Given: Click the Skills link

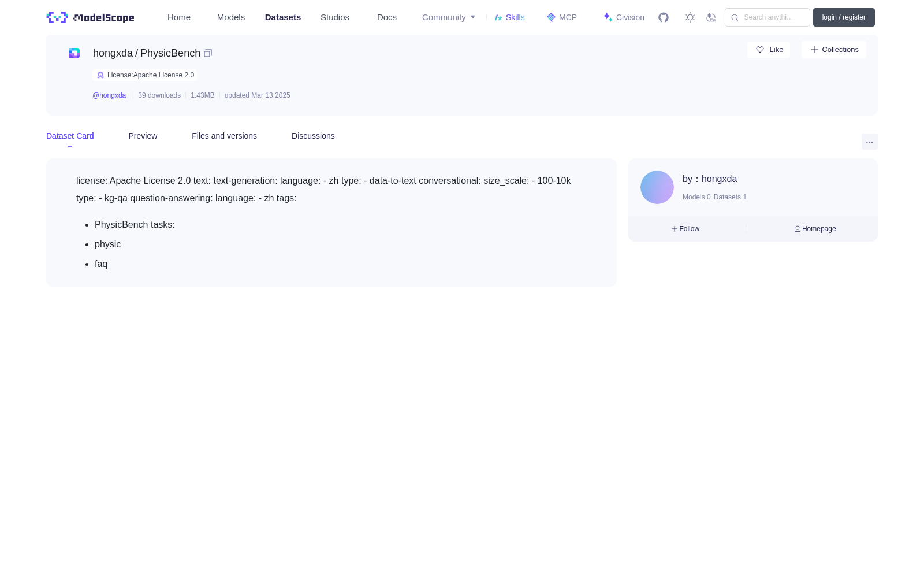Looking at the screenshot, I should (x=515, y=17).
